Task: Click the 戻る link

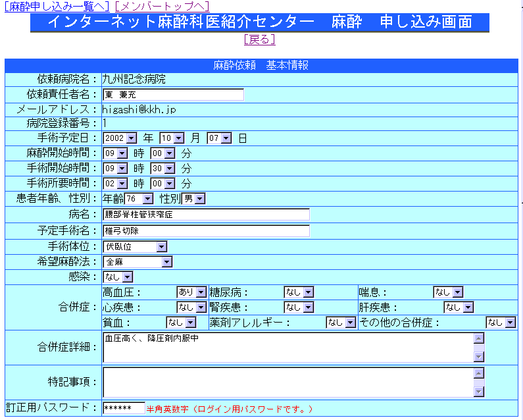Action: pos(259,39)
